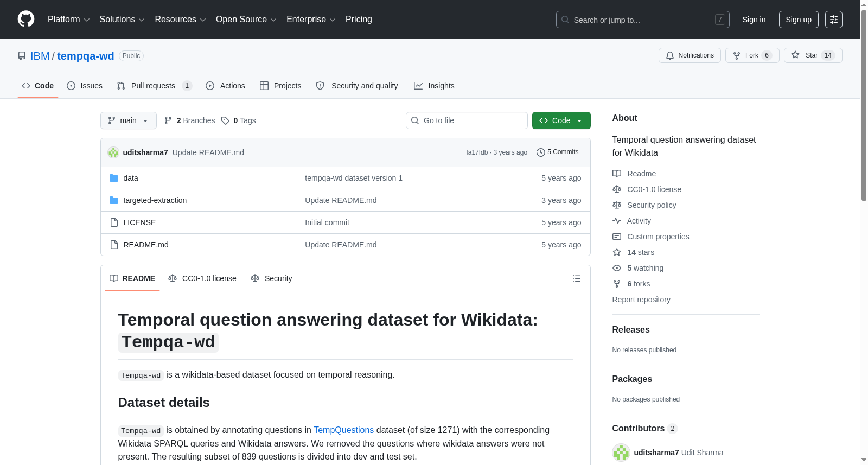Expand the Enterprise menu
Viewport: 868px width, 465px height.
pyautogui.click(x=311, y=20)
